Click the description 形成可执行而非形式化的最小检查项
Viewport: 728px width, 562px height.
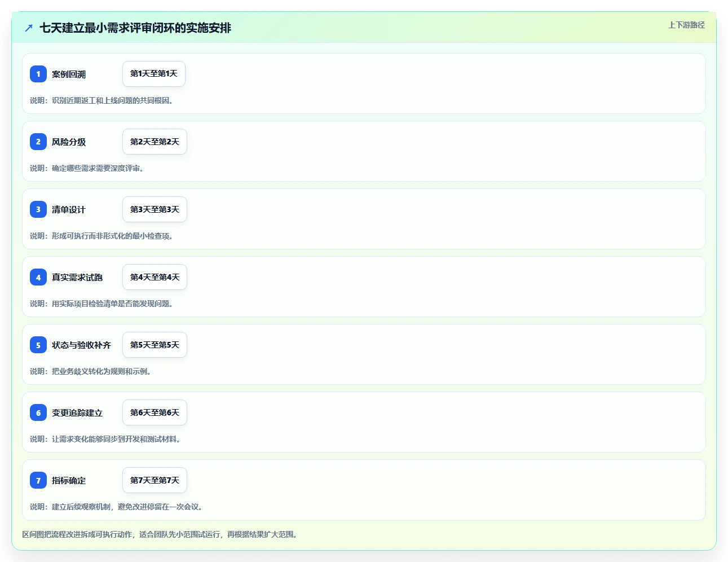tap(112, 236)
